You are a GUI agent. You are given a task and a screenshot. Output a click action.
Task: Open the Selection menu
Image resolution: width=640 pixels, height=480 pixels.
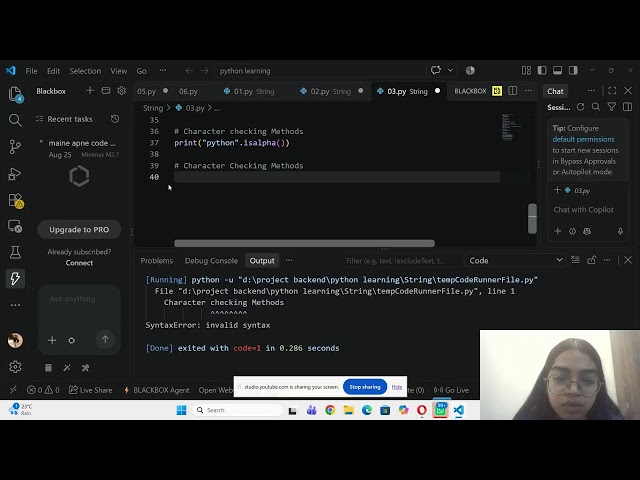click(x=85, y=71)
